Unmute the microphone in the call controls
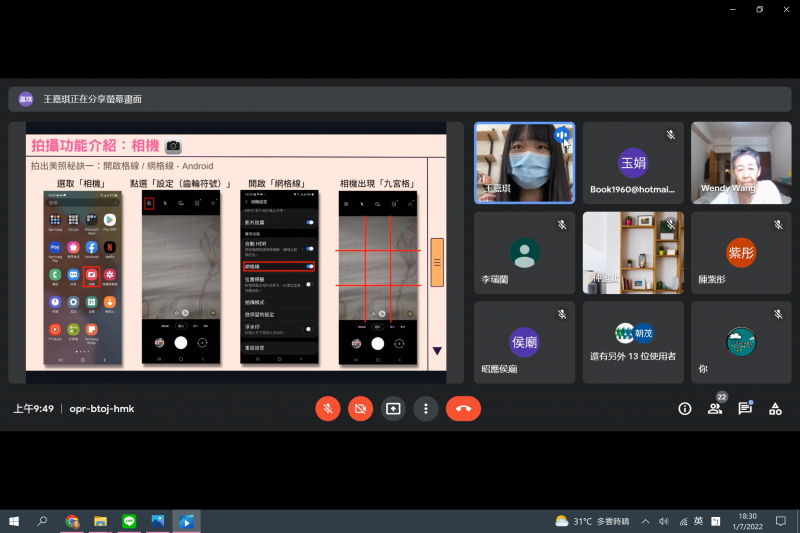This screenshot has height=533, width=800. [327, 408]
